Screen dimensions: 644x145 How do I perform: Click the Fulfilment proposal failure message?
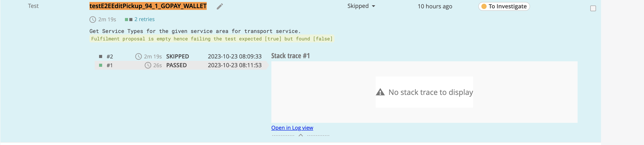tap(211, 39)
